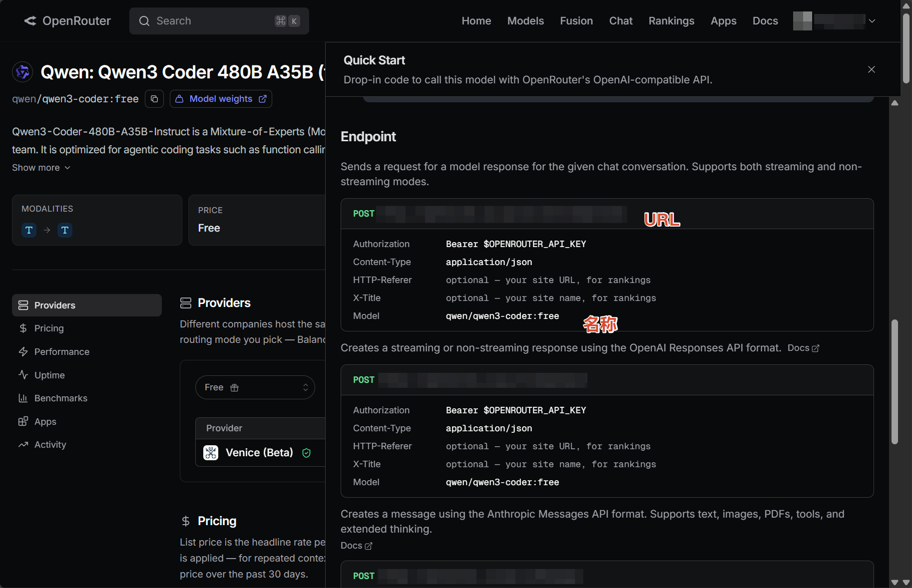Open the Free provider filter dropdown
This screenshot has width=912, height=588.
255,387
